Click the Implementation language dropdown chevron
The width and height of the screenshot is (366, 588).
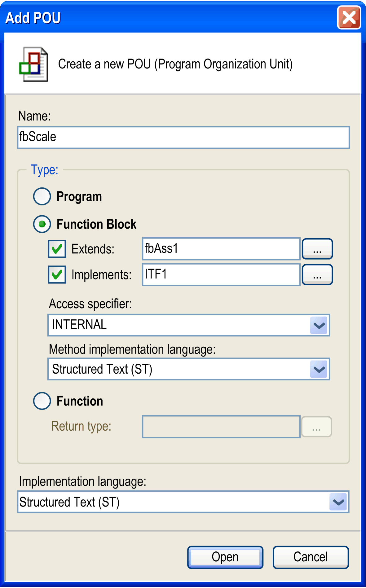pyautogui.click(x=339, y=502)
